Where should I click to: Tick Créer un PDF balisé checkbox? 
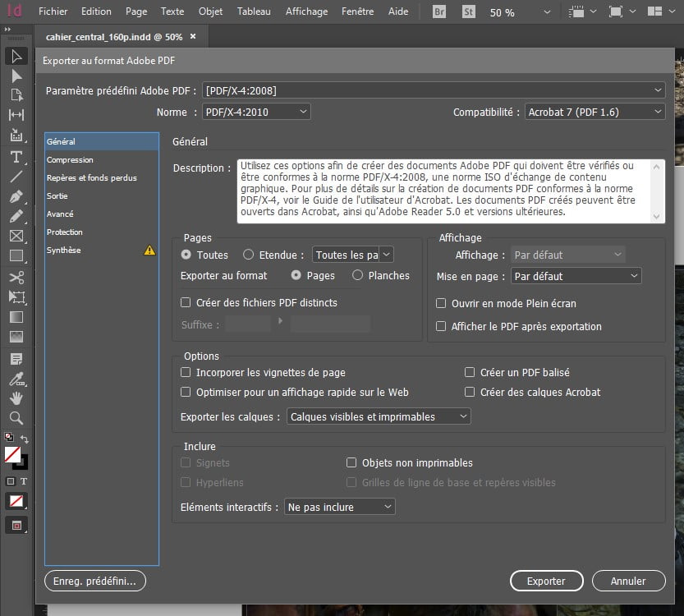(470, 372)
